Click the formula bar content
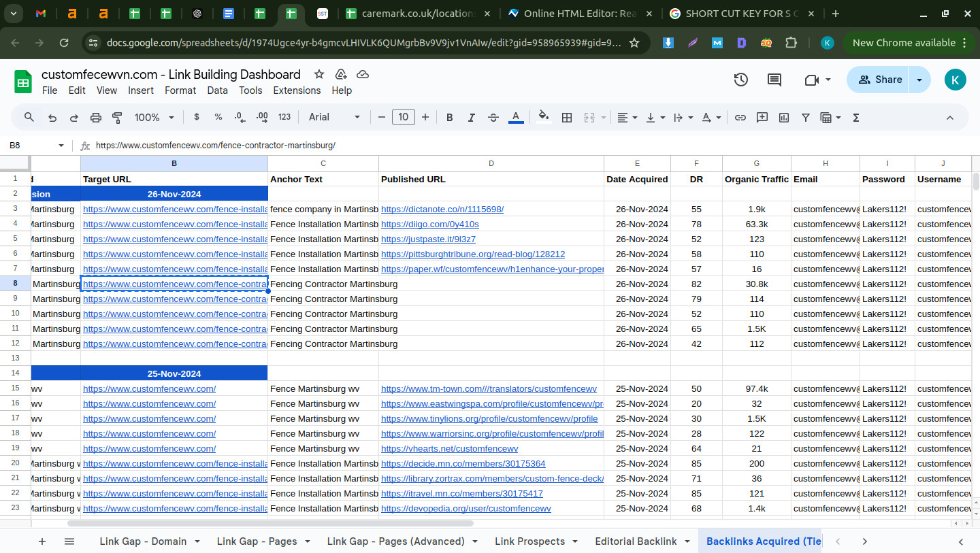This screenshot has height=553, width=980. click(x=216, y=146)
